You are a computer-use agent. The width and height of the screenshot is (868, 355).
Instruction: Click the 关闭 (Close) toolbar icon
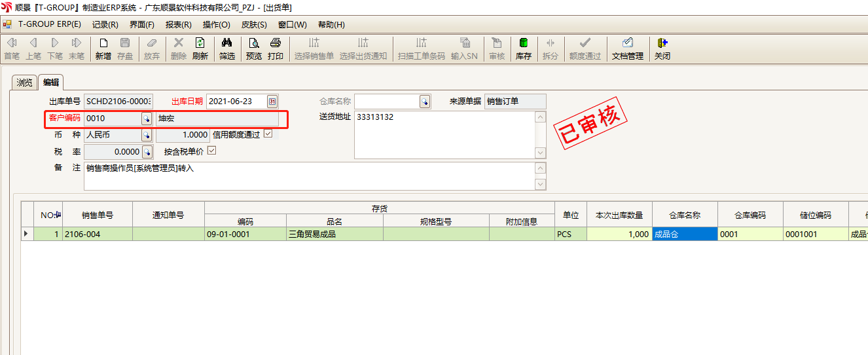[662, 48]
